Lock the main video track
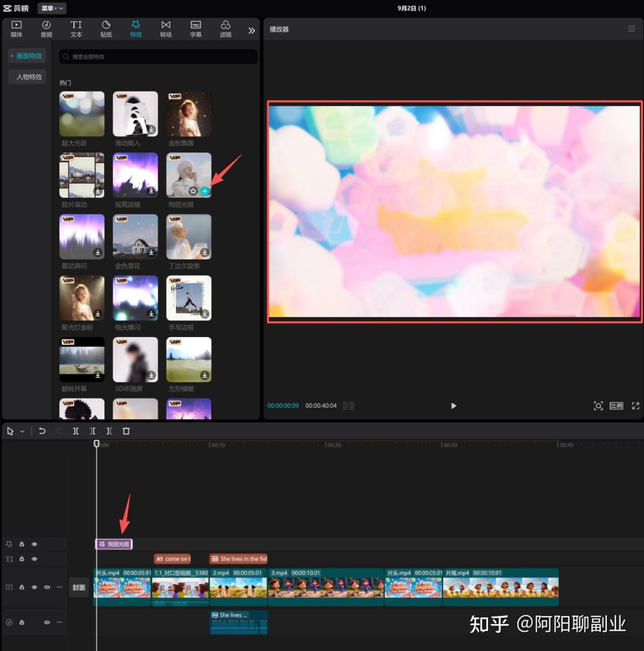 click(x=22, y=587)
